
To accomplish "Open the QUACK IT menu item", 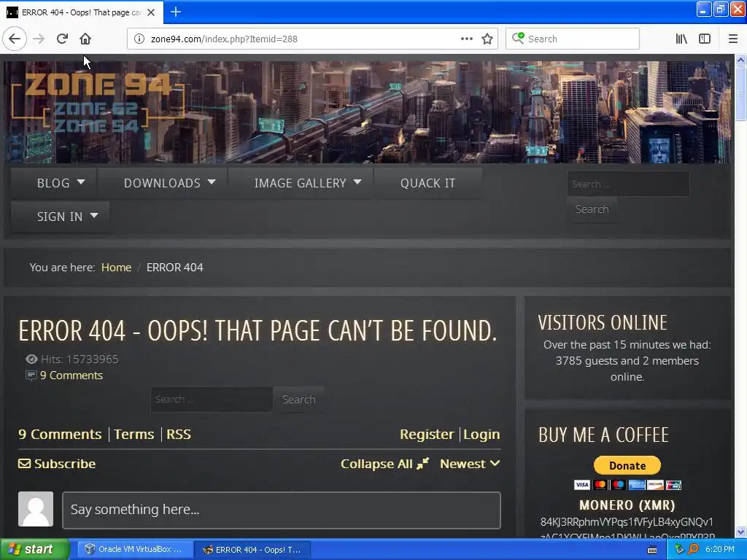I will 427,183.
